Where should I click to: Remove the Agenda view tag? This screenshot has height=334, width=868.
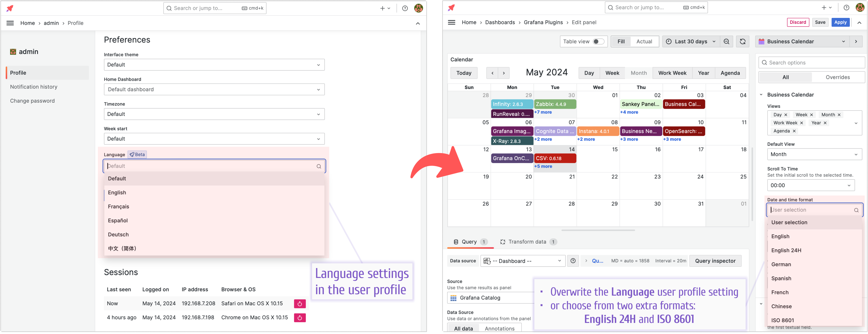click(794, 131)
